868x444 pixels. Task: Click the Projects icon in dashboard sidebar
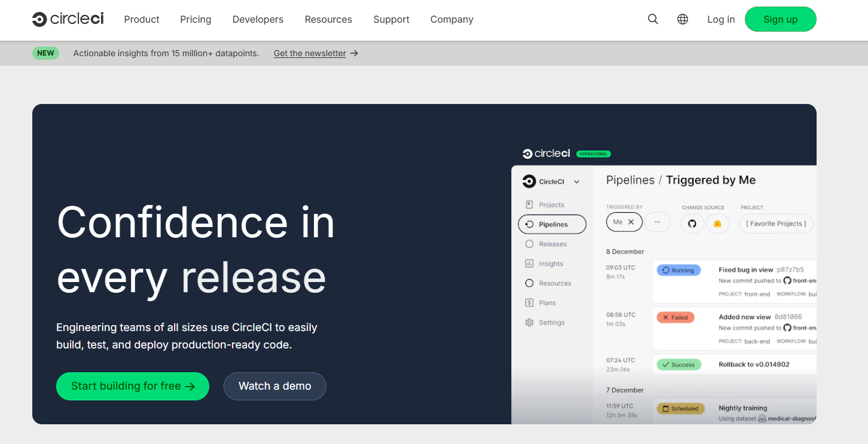point(529,204)
